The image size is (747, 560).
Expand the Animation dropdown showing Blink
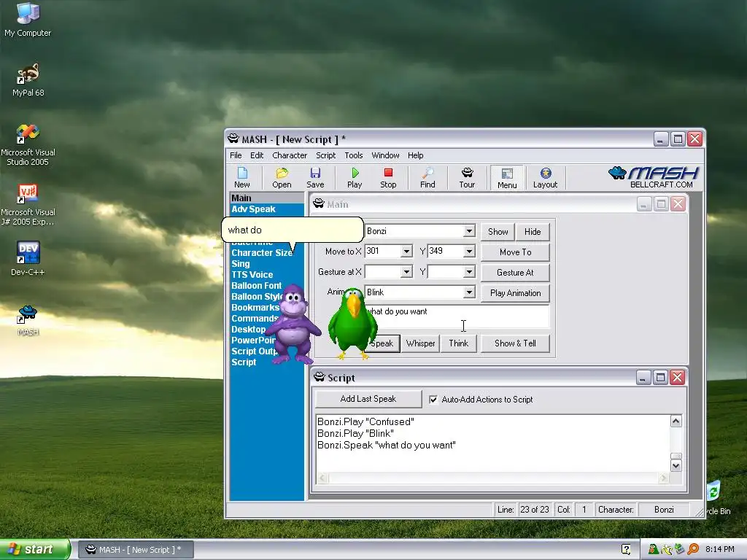coord(469,292)
